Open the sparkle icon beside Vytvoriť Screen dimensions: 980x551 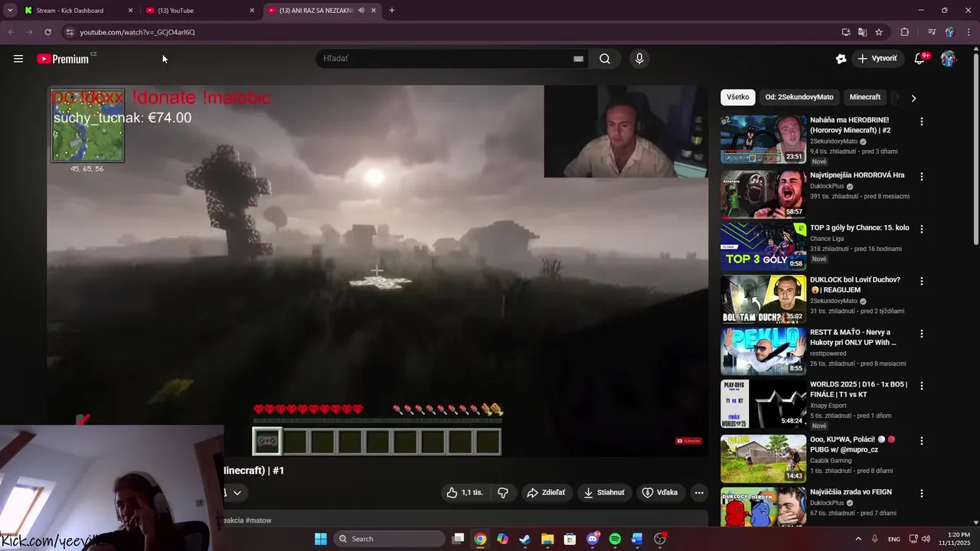(841, 59)
